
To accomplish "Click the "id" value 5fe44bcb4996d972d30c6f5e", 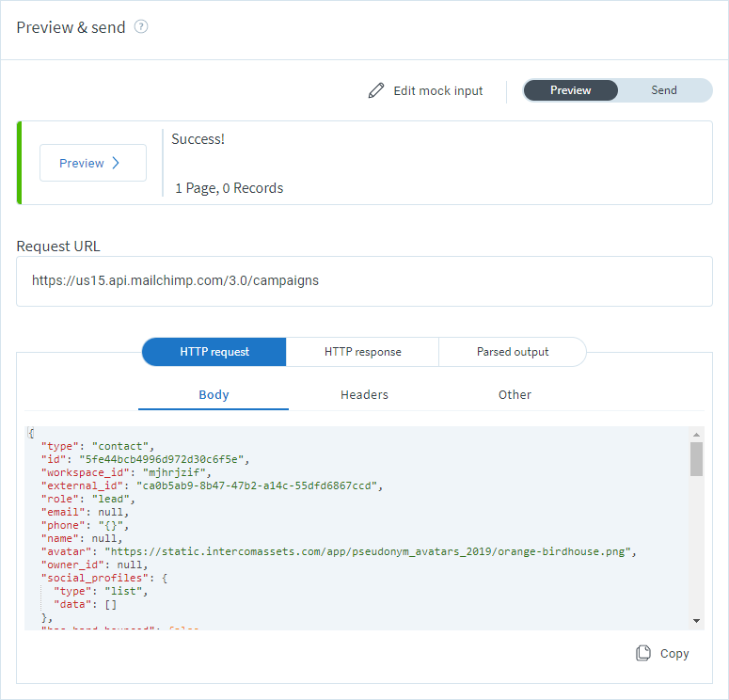I will [x=162, y=459].
